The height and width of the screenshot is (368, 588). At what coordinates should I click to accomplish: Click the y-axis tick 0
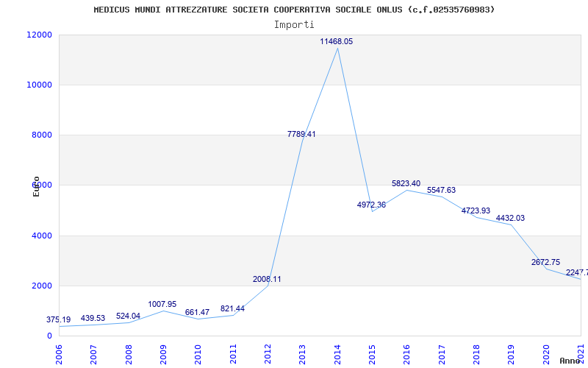coord(49,336)
